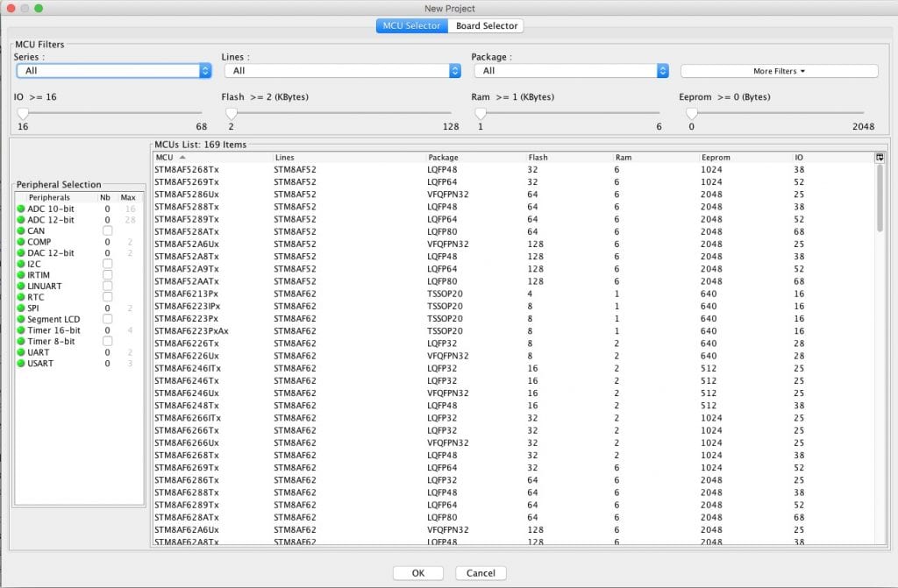Switch to the Board Selector tab

coord(485,25)
